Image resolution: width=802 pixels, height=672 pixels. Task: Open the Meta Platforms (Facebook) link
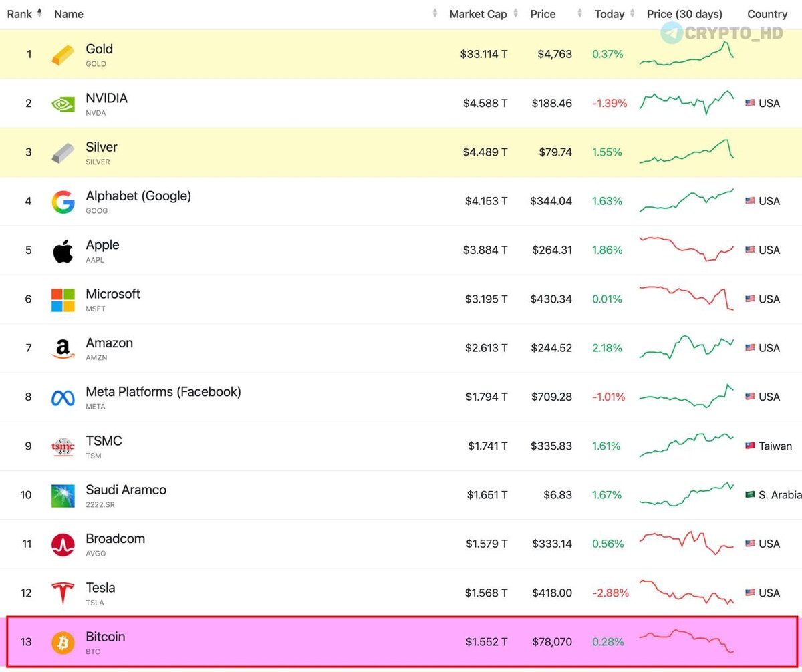[x=163, y=392]
